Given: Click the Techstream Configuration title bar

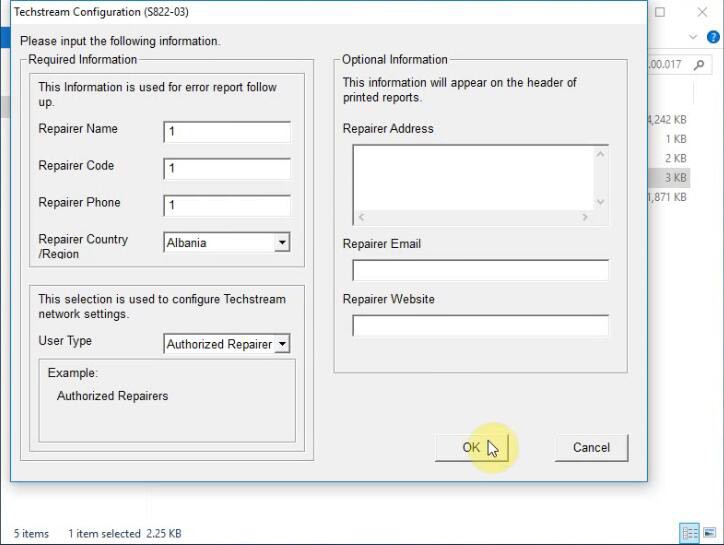Looking at the screenshot, I should [328, 12].
